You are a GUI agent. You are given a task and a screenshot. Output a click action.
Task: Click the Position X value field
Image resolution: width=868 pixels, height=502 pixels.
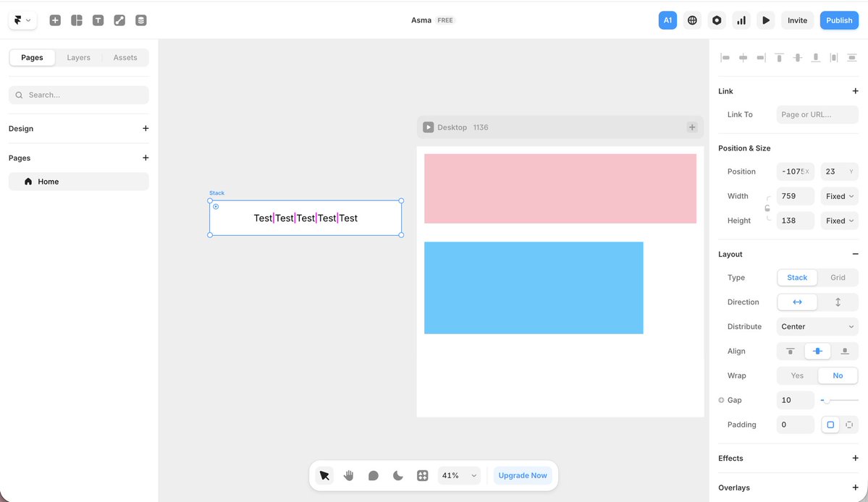(796, 171)
